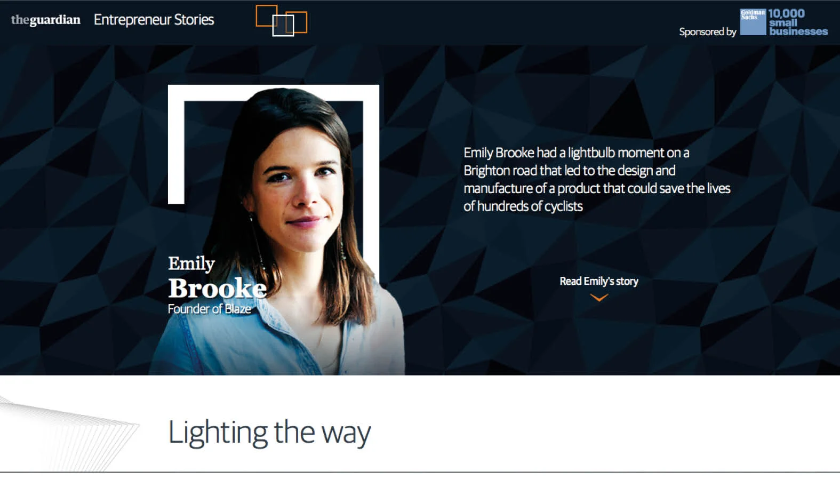Open the Entrepreneur Stories section title
This screenshot has height=504, width=840.
(x=154, y=20)
